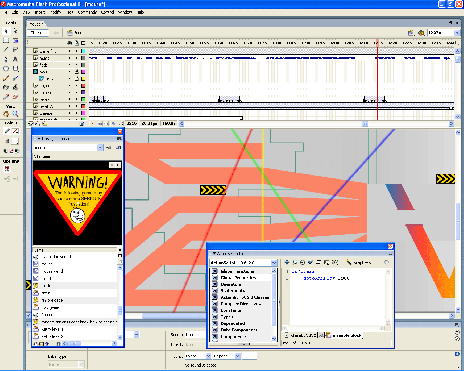
Task: Open ActionScript version dropdown in Actions panel
Action: click(274, 262)
